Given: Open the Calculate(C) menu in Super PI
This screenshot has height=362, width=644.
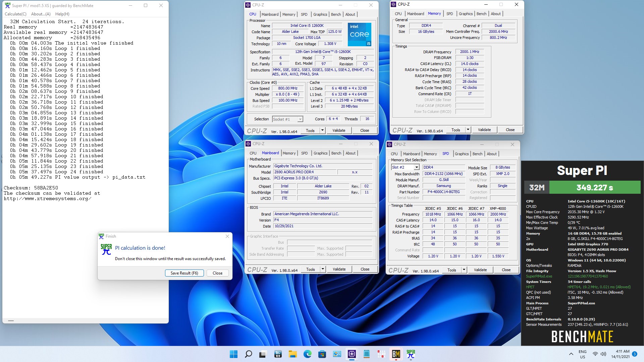Looking at the screenshot, I should (x=15, y=14).
